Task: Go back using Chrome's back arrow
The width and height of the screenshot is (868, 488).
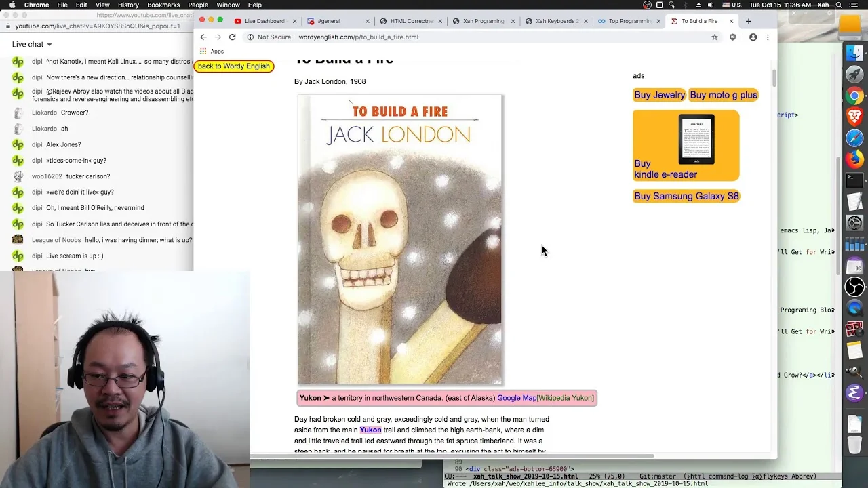Action: coord(203,37)
